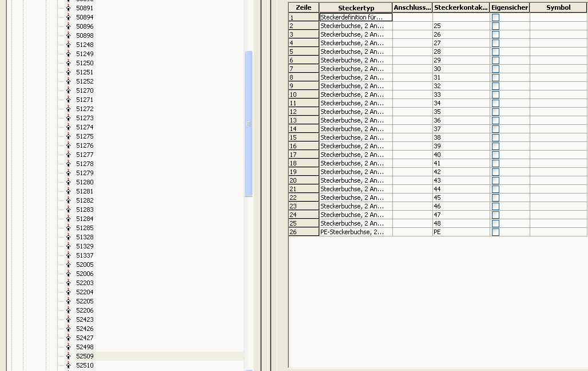
Task: Select tree entry 52206
Action: click(x=85, y=310)
